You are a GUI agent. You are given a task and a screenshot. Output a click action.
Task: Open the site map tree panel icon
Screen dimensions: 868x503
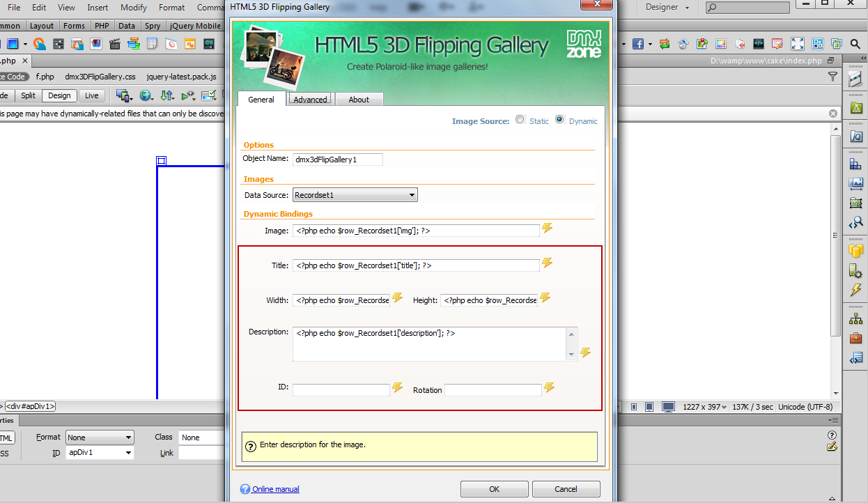pyautogui.click(x=855, y=318)
